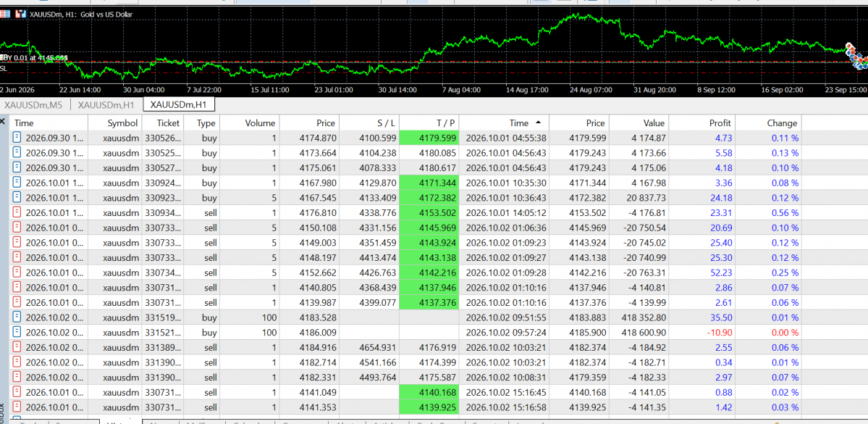Close the toolbox panel with the X

pos(4,121)
